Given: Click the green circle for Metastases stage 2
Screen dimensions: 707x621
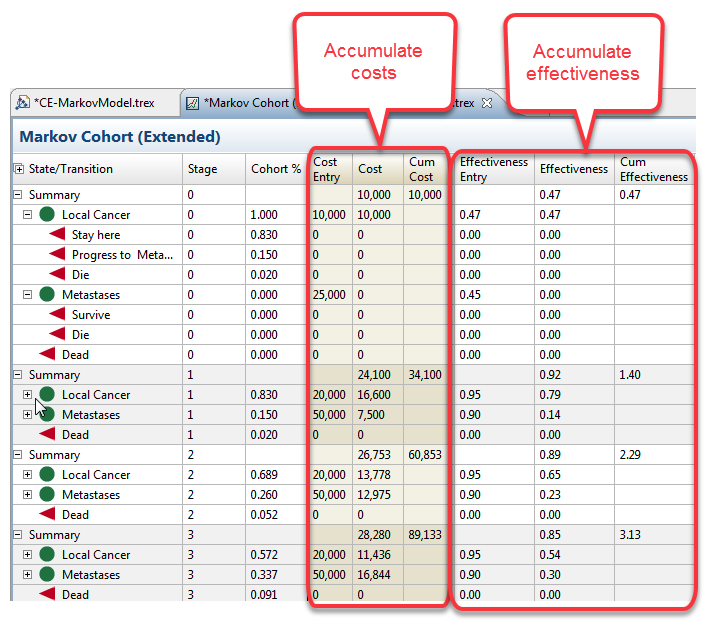Looking at the screenshot, I should [x=47, y=495].
